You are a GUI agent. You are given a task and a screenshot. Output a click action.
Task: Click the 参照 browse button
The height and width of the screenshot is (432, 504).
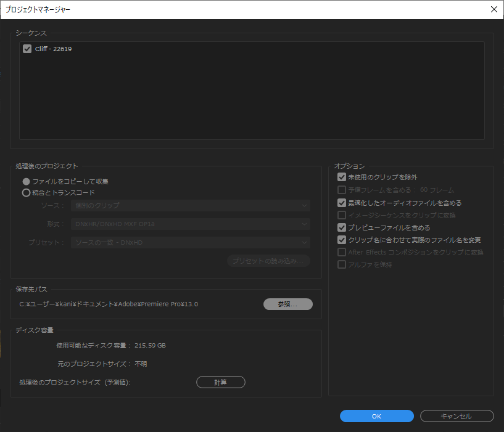288,304
